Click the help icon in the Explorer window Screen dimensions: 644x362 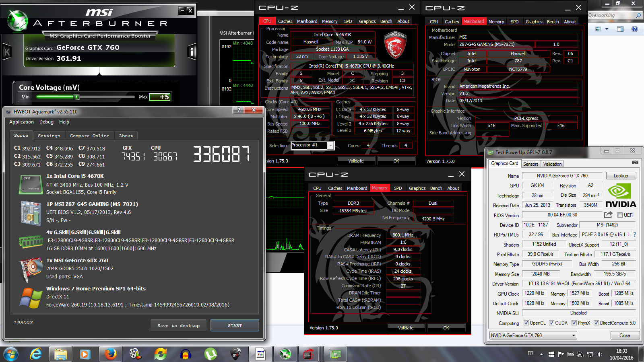coord(635,29)
